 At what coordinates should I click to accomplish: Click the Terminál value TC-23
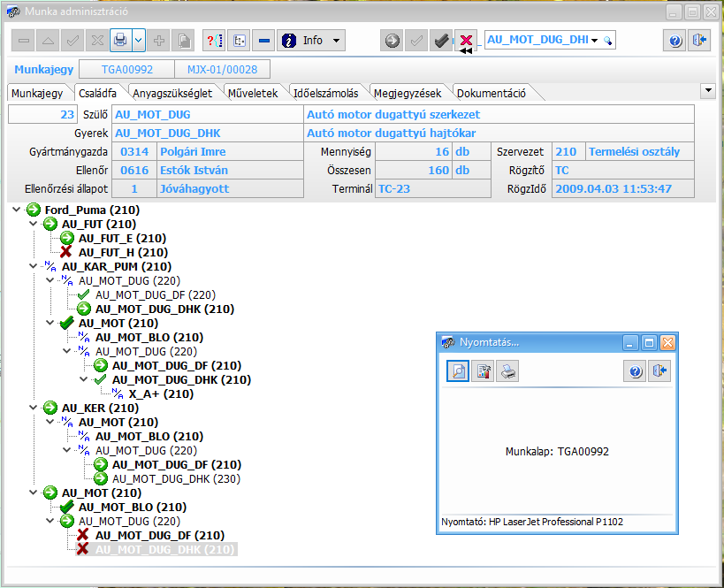coord(432,188)
